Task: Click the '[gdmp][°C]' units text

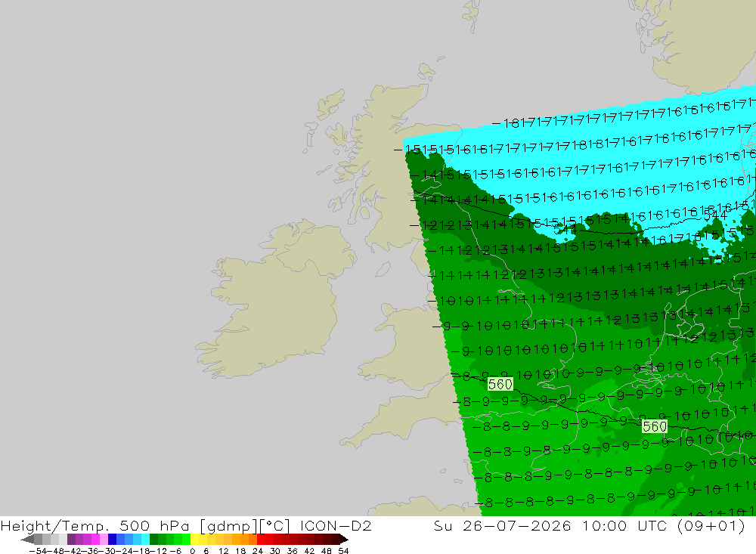Action: tap(245, 525)
